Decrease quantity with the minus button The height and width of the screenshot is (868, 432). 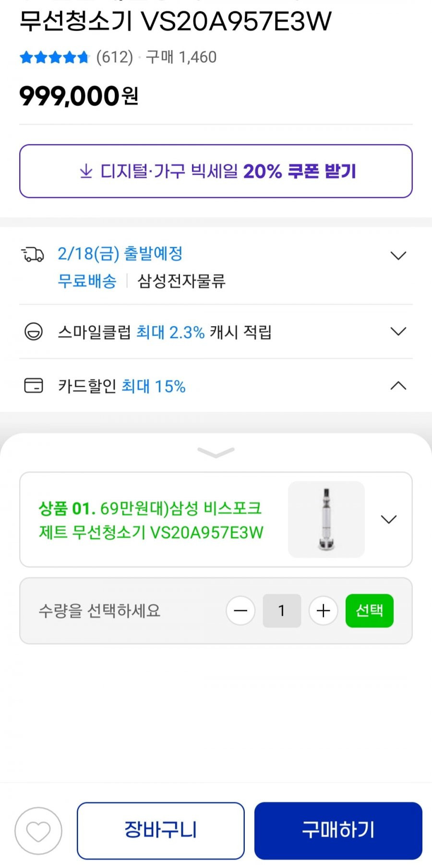[x=240, y=611]
